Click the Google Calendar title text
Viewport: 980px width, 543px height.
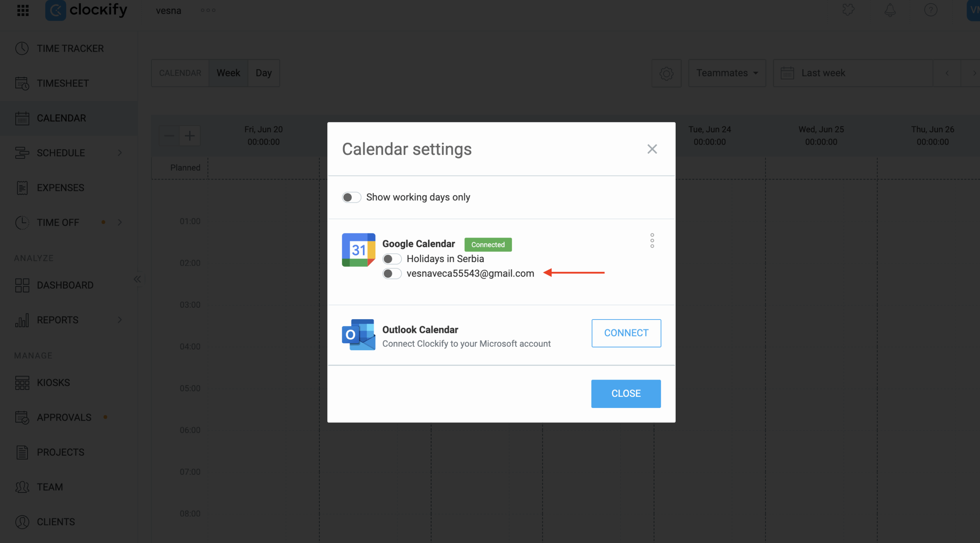pyautogui.click(x=418, y=244)
